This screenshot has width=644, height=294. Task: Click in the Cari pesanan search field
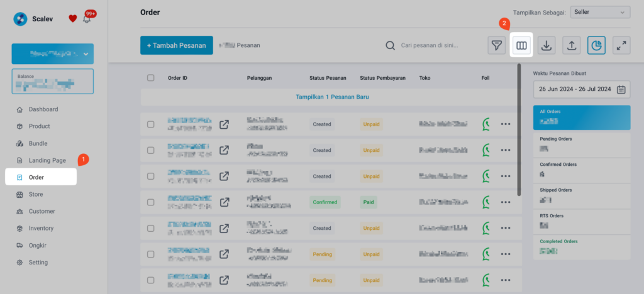coord(429,45)
